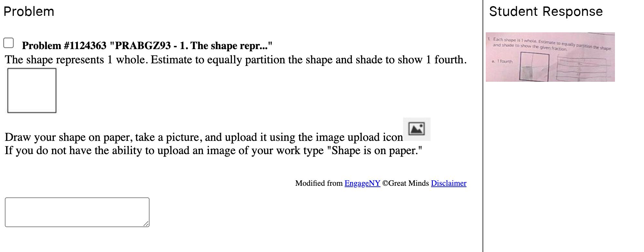Click inside the empty answer text box
The image size is (644, 252).
(77, 212)
